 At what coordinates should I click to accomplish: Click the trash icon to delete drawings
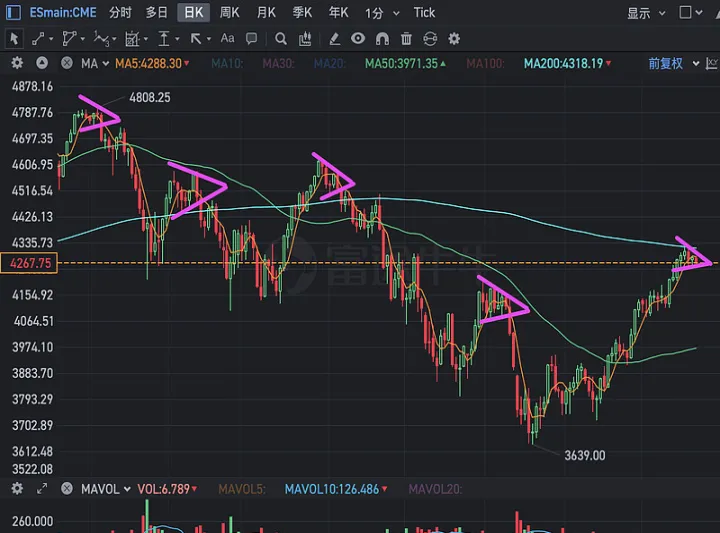coord(406,39)
